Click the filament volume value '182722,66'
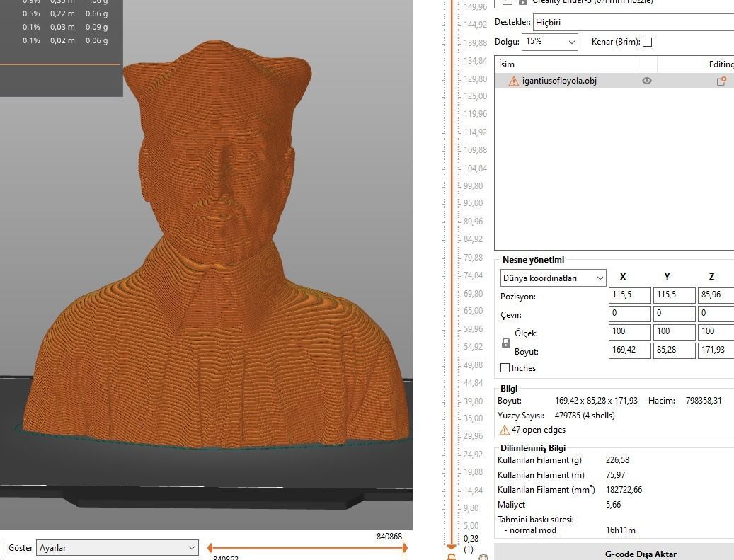734x560 pixels. tap(624, 490)
